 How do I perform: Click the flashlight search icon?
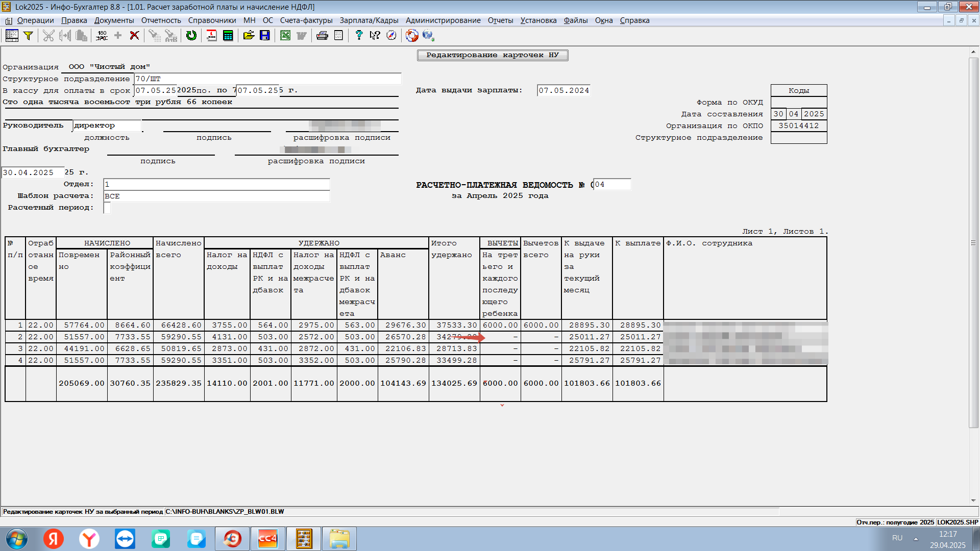[x=154, y=35]
